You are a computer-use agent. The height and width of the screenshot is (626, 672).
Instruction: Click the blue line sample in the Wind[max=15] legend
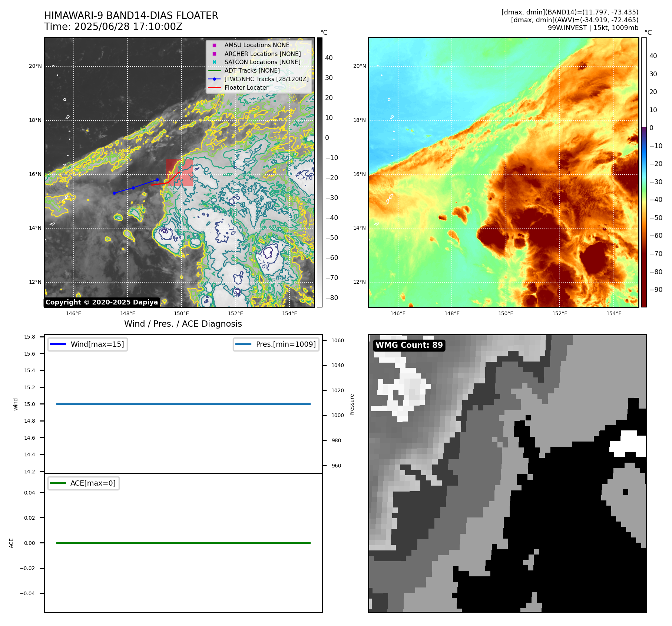(58, 344)
